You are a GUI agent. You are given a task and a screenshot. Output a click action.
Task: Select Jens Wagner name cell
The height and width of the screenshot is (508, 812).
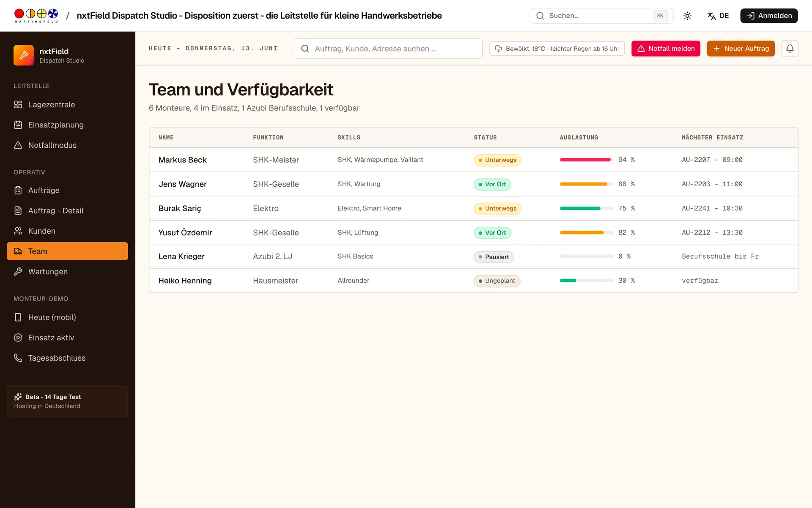182,184
